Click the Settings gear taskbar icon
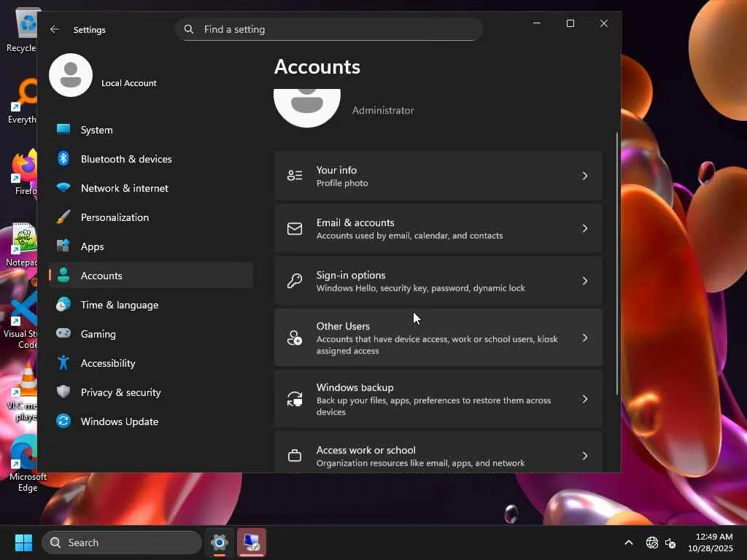 (x=219, y=542)
